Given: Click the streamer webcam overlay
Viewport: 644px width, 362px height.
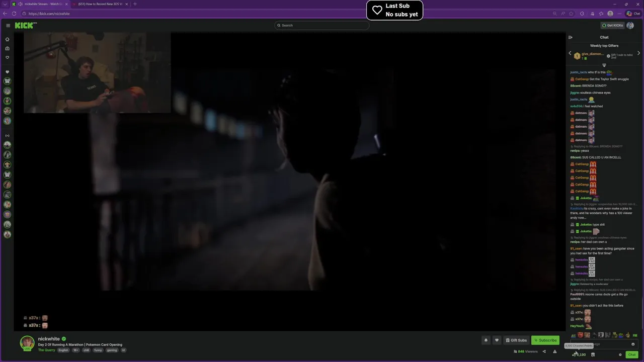Looking at the screenshot, I should (97, 73).
